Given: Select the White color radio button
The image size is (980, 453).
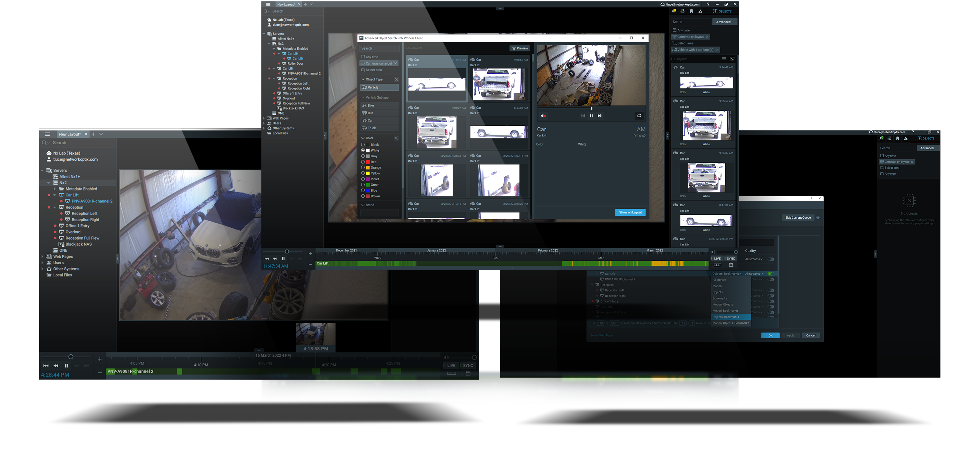Looking at the screenshot, I should 363,150.
